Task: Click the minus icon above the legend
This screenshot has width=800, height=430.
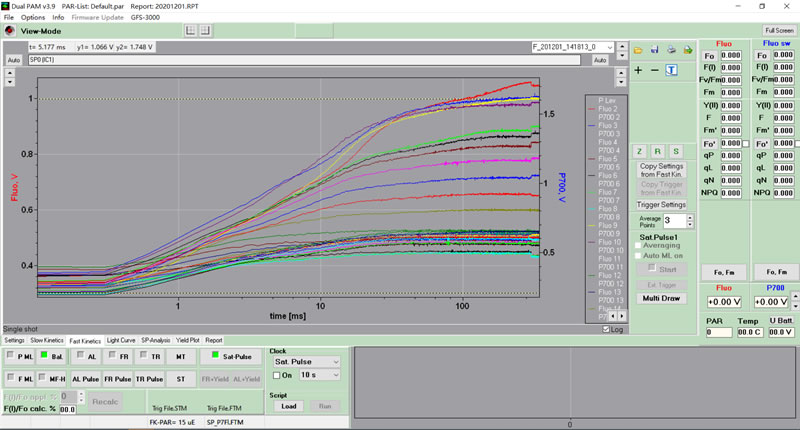Action: click(655, 70)
